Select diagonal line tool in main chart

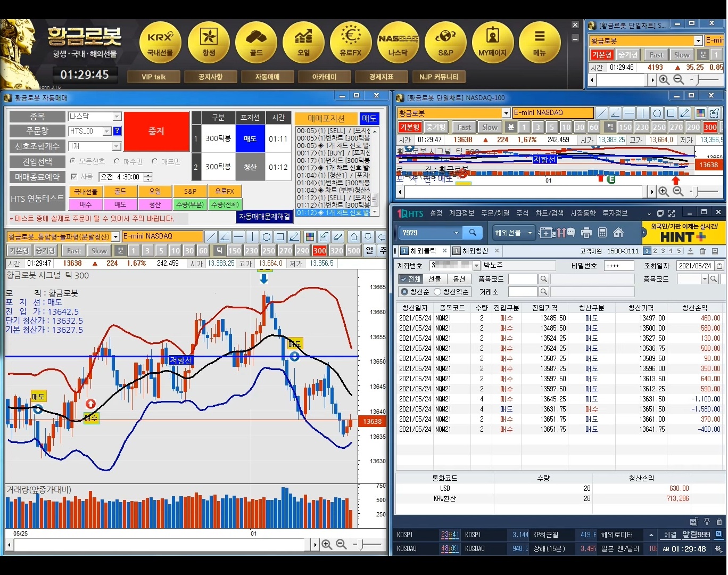[x=211, y=236]
